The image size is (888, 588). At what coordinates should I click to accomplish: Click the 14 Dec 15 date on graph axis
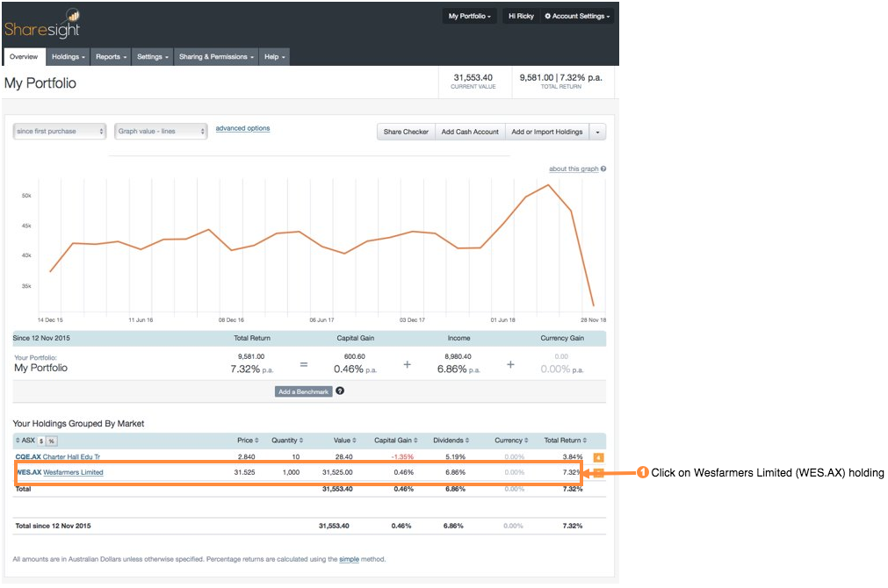coord(50,319)
